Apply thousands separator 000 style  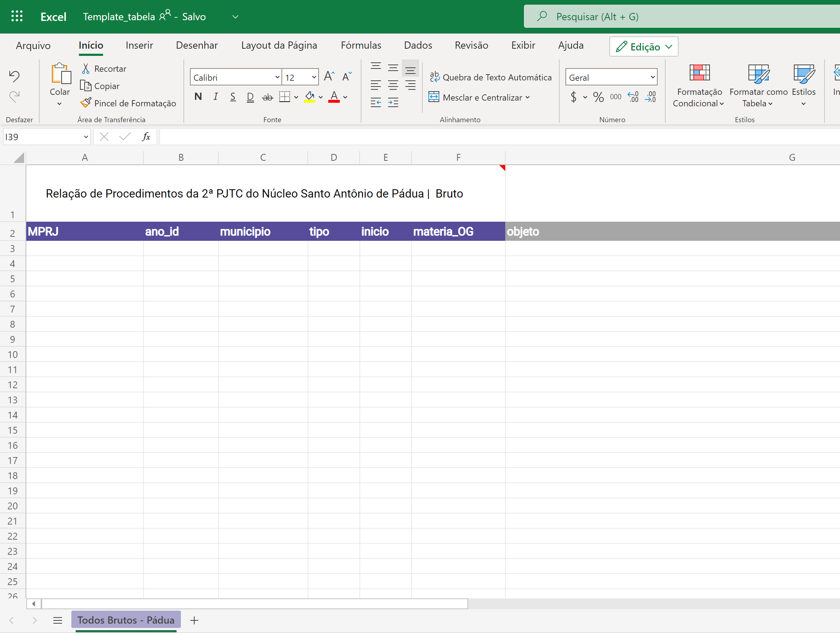[615, 97]
